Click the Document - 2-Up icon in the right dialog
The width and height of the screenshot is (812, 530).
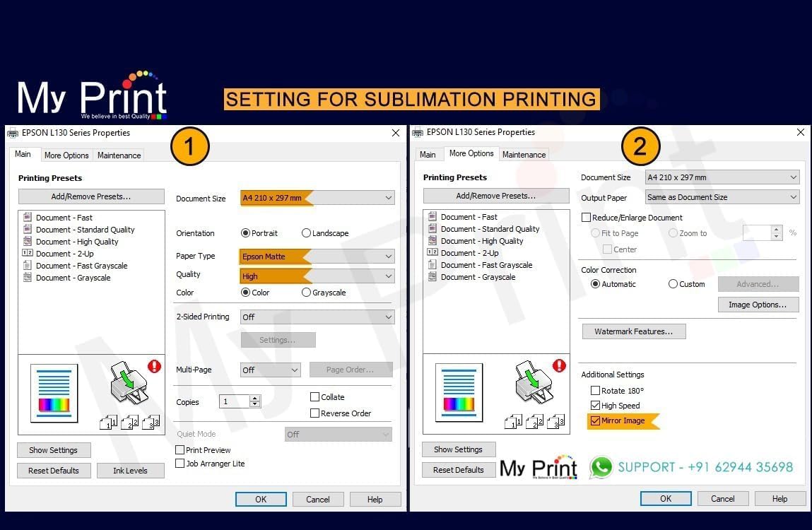pos(433,252)
